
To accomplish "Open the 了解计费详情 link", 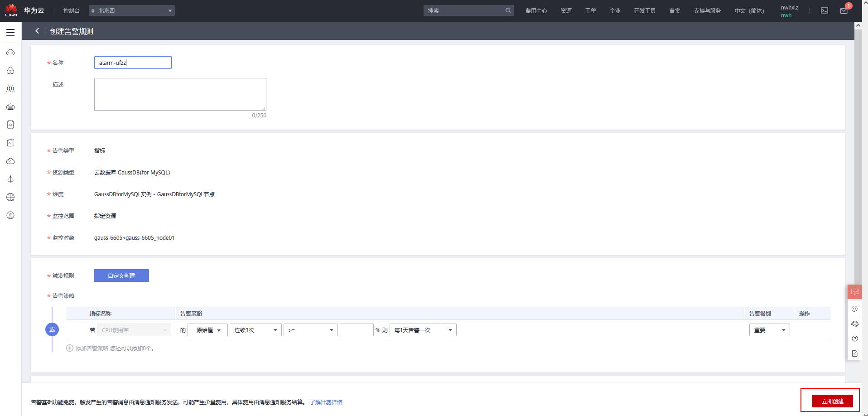I will [326, 402].
